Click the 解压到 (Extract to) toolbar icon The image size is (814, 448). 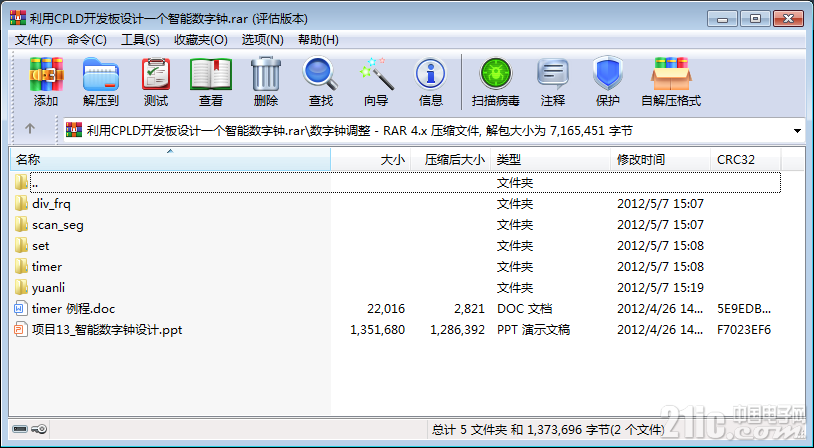click(101, 74)
